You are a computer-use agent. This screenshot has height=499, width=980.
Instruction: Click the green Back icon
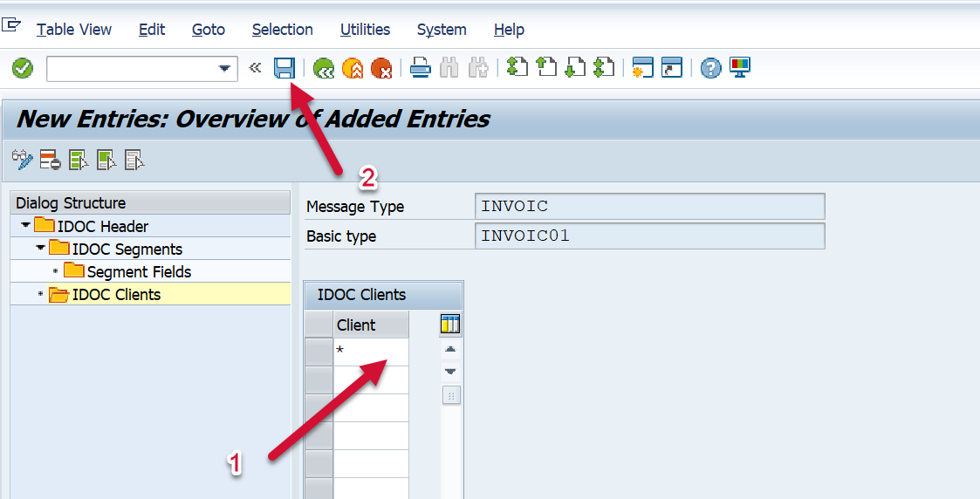click(x=324, y=68)
